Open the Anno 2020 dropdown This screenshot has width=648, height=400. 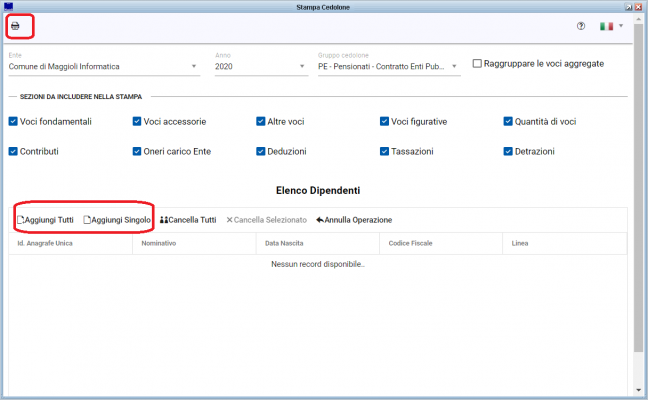coord(261,67)
